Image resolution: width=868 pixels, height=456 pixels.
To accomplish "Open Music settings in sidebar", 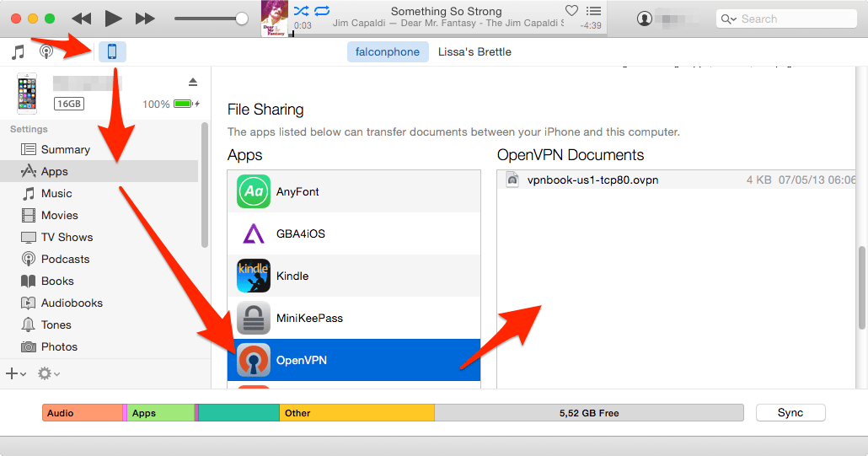I will coord(99,194).
